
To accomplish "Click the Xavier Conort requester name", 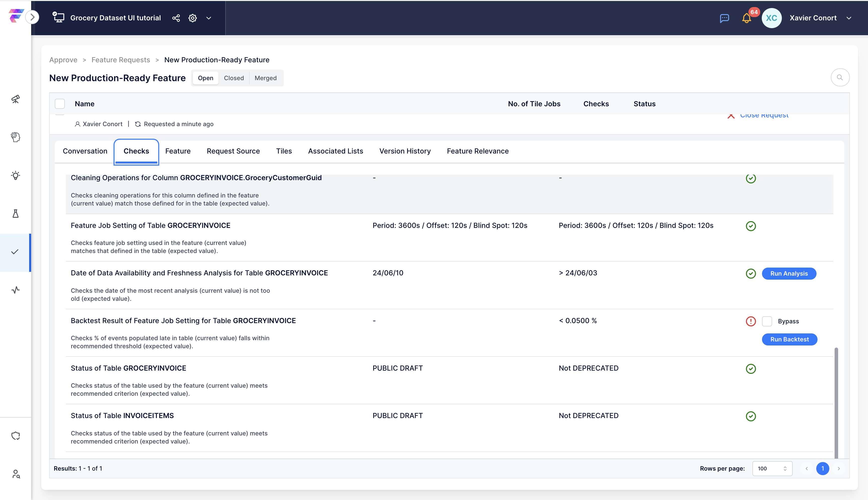I will tap(102, 124).
